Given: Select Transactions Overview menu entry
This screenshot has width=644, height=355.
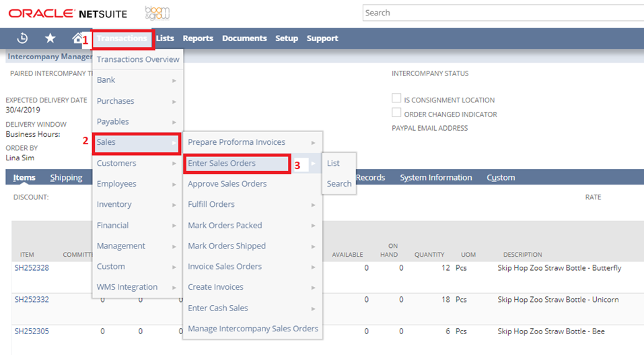Looking at the screenshot, I should 138,59.
